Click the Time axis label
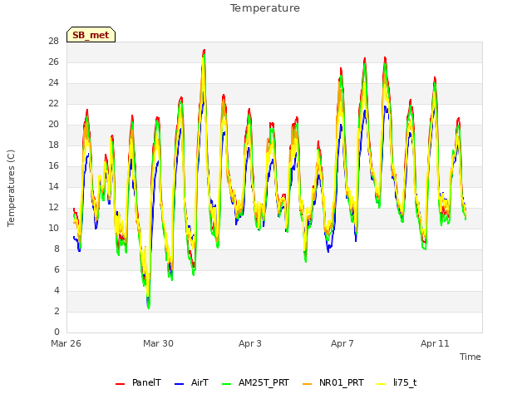532x399 pixels. pyautogui.click(x=470, y=357)
